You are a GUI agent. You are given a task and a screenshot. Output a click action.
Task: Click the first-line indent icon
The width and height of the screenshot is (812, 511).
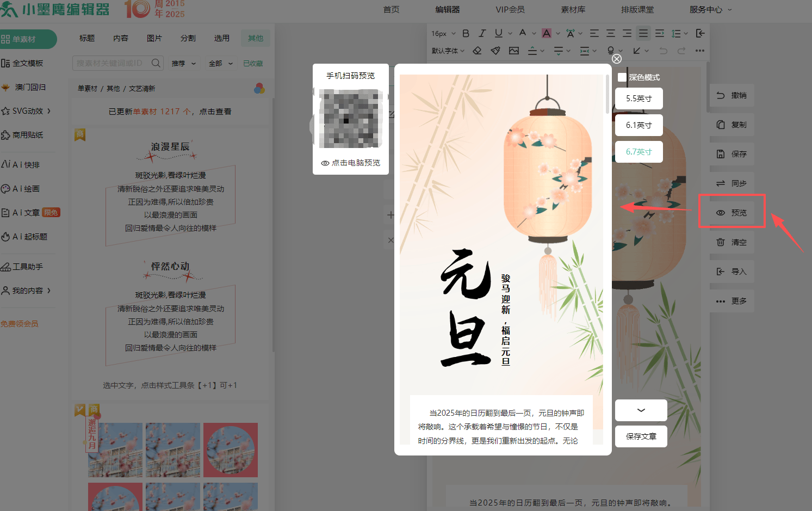[x=660, y=33]
